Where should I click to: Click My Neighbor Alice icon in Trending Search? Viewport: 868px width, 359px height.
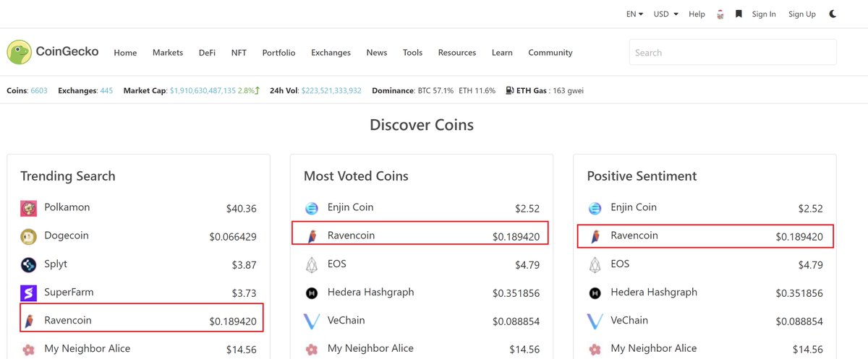click(x=28, y=350)
